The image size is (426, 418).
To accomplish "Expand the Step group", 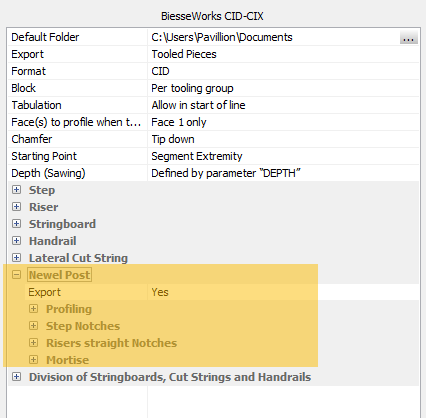I will click(16, 190).
